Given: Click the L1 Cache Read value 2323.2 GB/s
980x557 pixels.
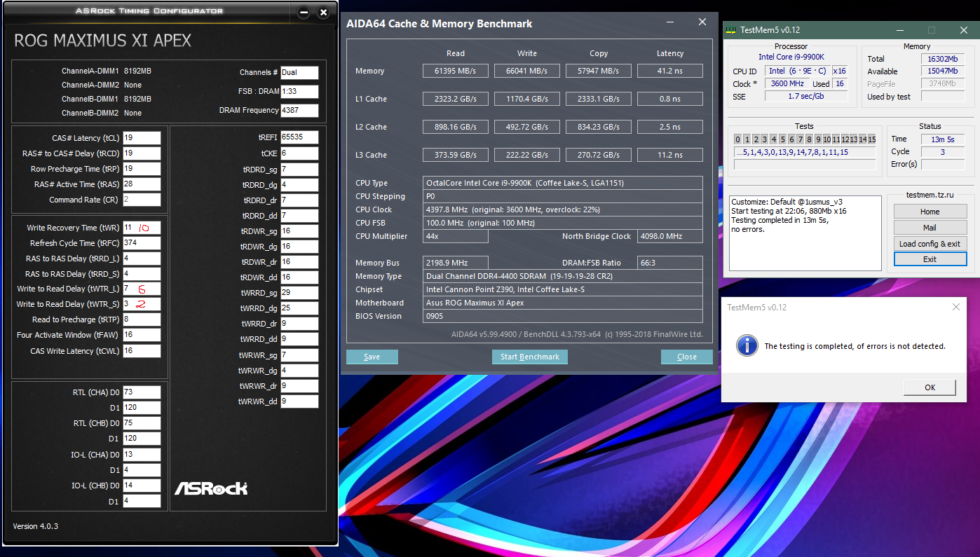Looking at the screenshot, I should (456, 99).
